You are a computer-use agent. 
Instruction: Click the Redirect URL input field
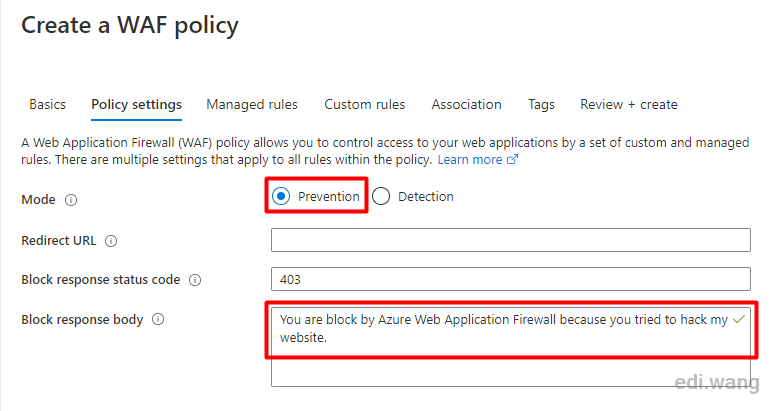[511, 240]
